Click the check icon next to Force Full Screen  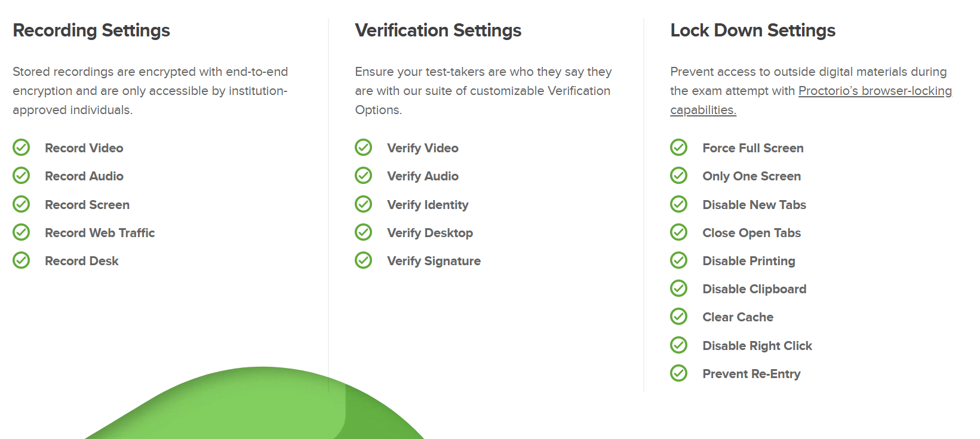[x=678, y=148]
